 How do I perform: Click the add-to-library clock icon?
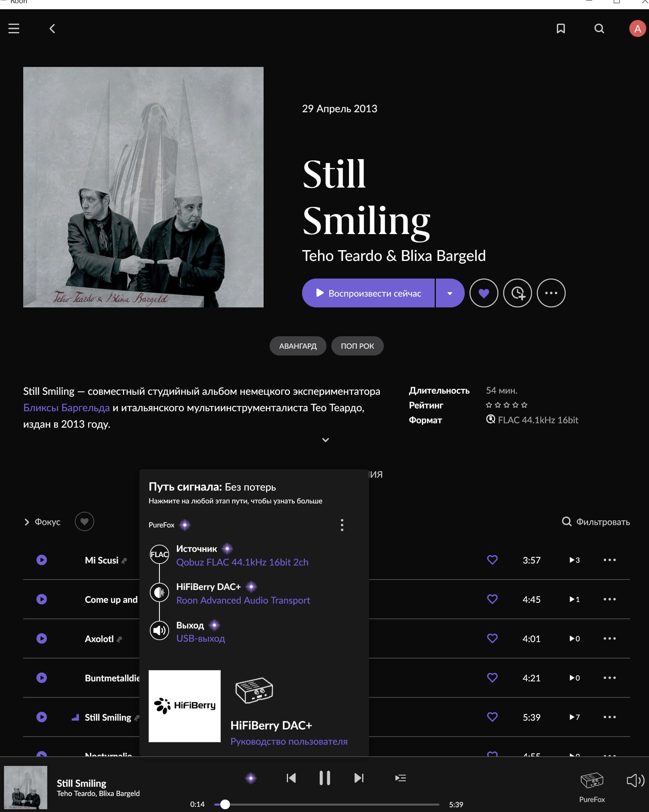(517, 293)
